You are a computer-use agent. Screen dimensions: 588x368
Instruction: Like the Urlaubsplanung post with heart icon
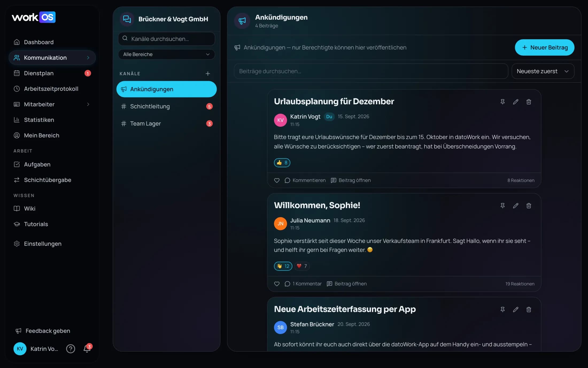(x=277, y=180)
